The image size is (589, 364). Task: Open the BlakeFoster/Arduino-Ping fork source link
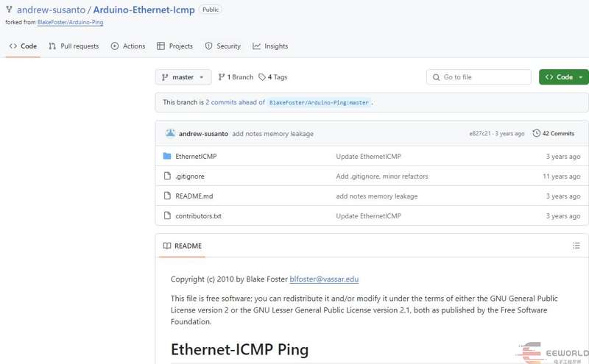[x=70, y=23]
